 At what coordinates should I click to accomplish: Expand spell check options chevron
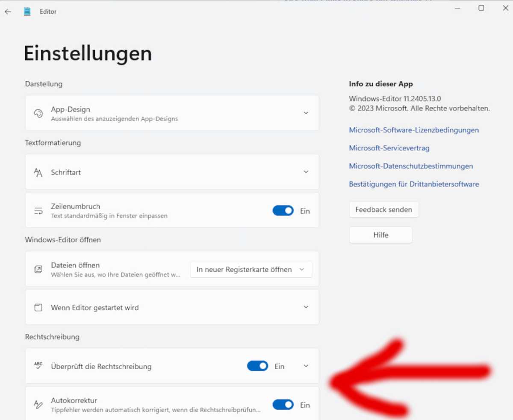coord(306,366)
